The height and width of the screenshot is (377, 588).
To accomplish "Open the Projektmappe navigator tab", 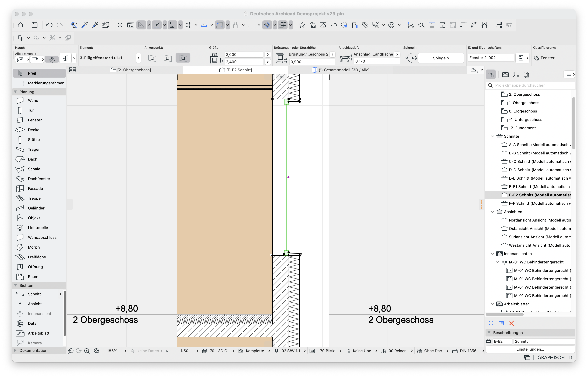I will (491, 75).
